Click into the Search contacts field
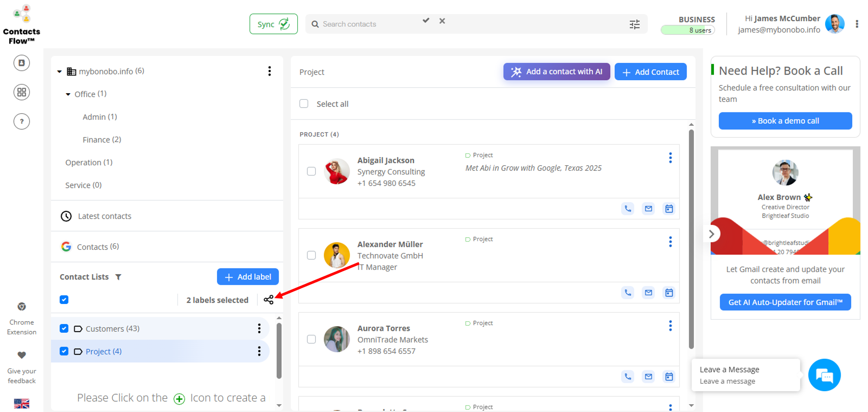 [x=369, y=24]
